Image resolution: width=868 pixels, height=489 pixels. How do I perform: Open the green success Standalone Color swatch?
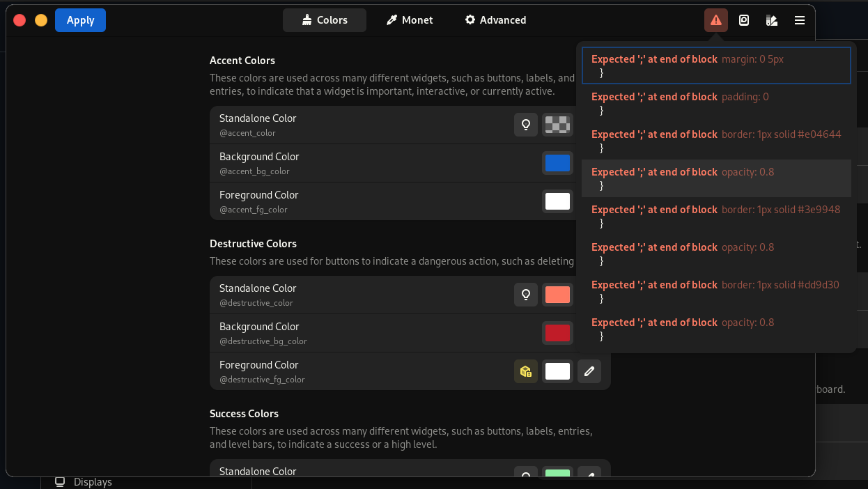click(557, 473)
